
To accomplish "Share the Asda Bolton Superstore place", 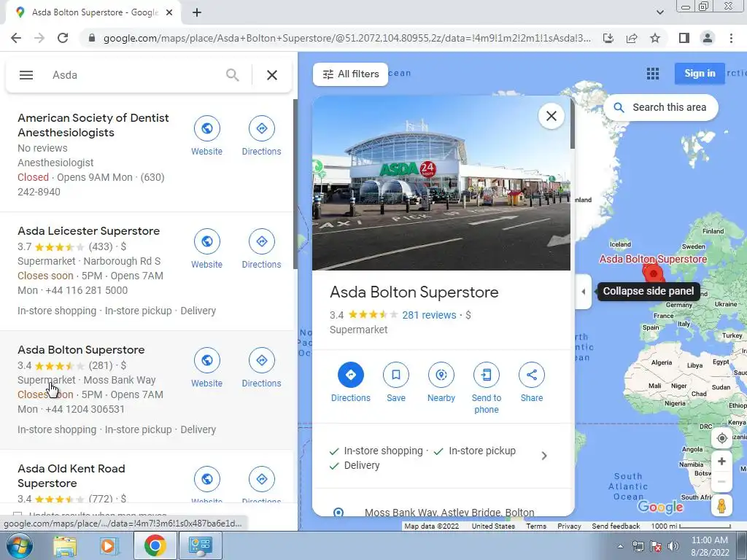I will click(532, 382).
